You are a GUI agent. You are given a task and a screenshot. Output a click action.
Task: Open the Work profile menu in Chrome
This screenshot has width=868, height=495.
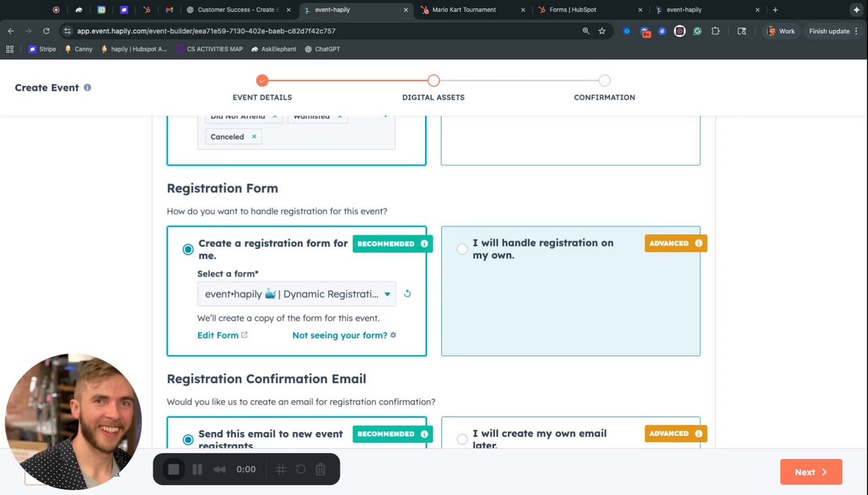(x=780, y=31)
